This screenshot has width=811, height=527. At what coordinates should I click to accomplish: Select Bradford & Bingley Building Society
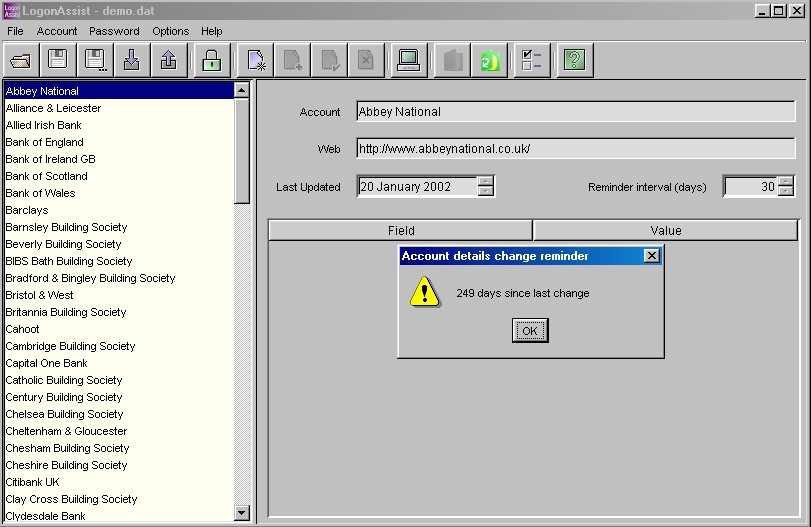pos(119,278)
